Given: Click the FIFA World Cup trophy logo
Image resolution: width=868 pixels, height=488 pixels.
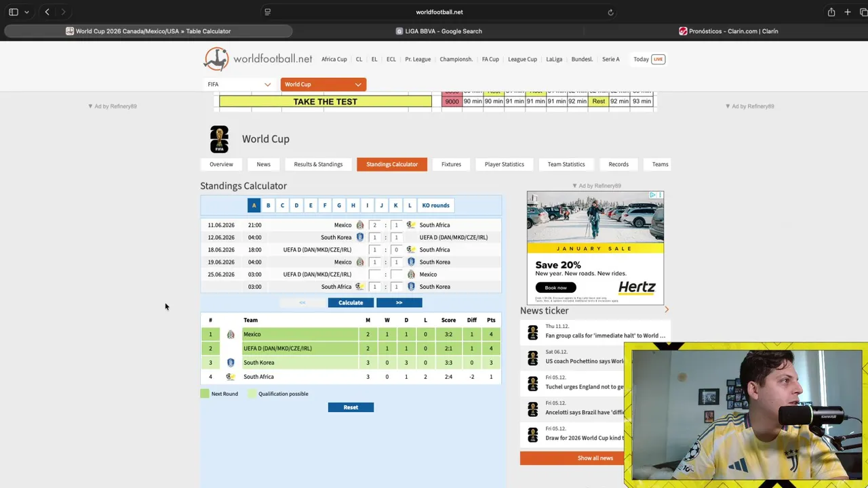Looking at the screenshot, I should pos(219,139).
